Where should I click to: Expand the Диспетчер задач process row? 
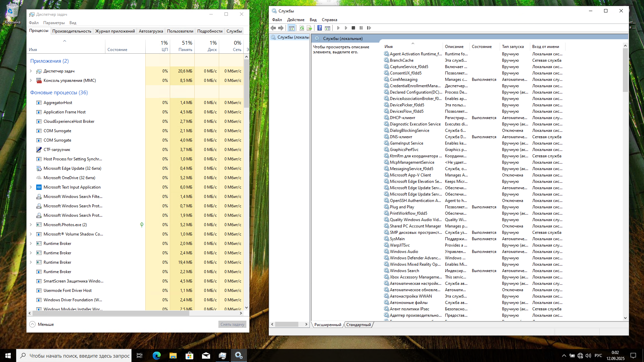31,71
